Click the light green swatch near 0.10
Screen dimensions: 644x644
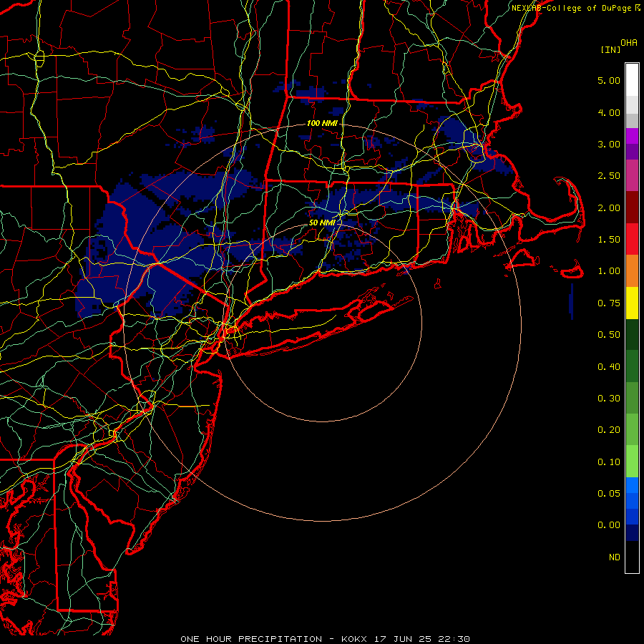coord(632,462)
